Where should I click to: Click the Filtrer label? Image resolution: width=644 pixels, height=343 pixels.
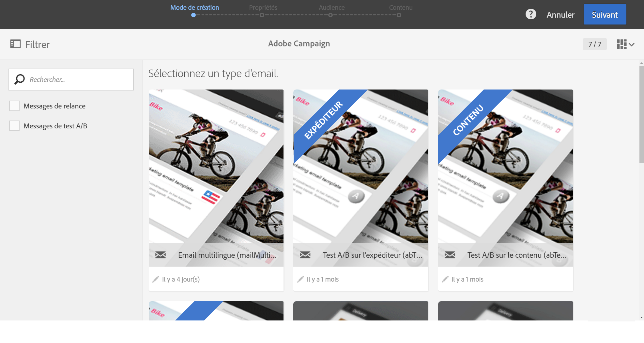click(37, 44)
